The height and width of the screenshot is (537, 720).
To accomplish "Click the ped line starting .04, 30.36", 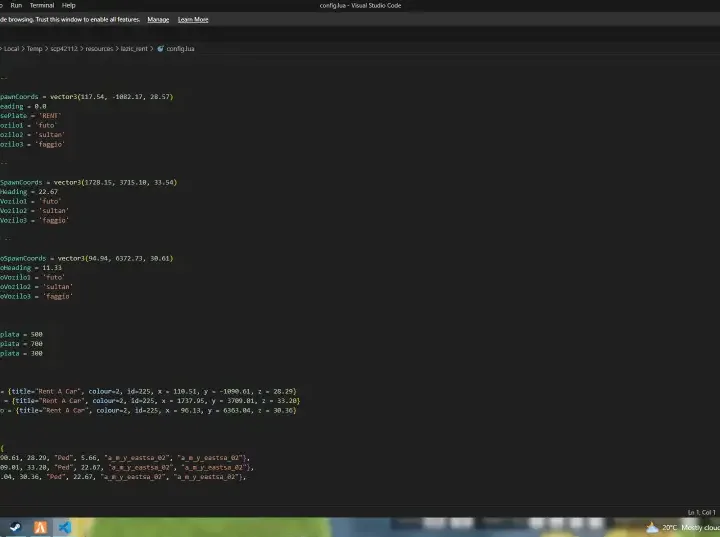I will 123,477.
